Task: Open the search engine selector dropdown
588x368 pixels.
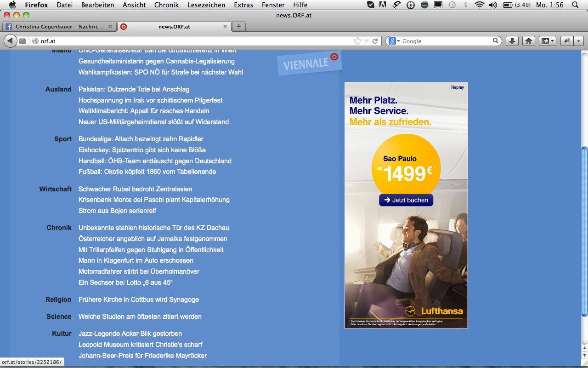Action: (395, 41)
